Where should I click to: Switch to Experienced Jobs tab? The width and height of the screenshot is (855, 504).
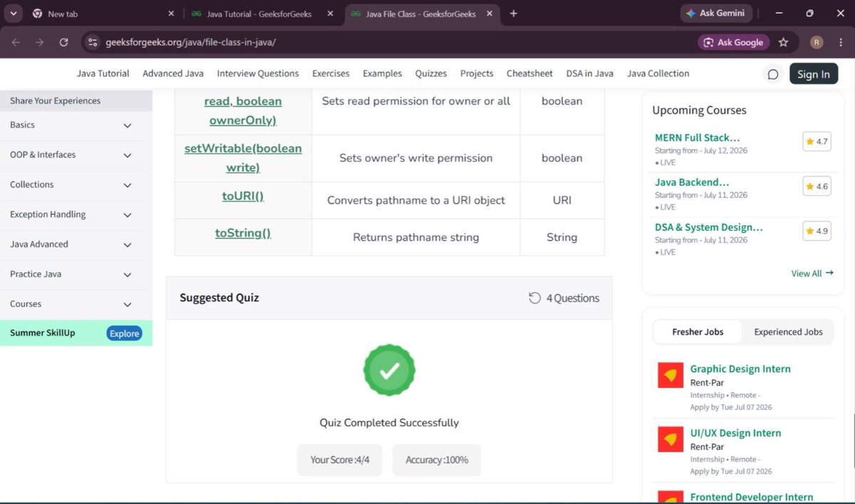[788, 332]
